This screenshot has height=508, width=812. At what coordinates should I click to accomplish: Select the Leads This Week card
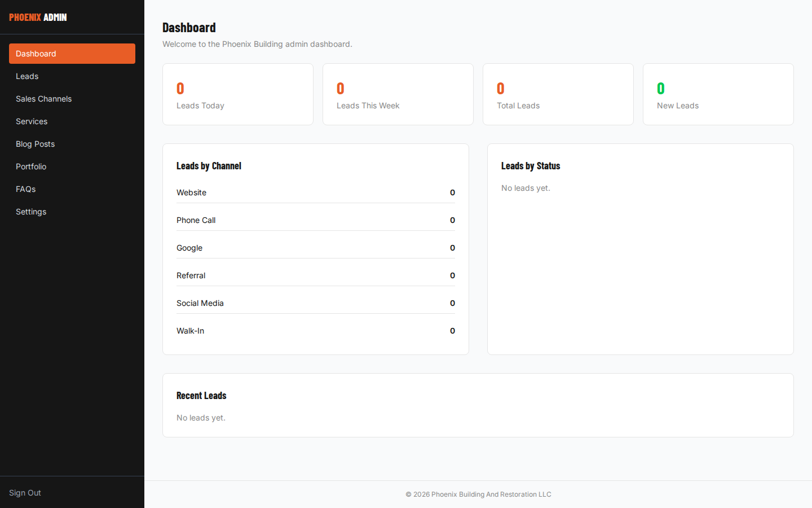[398, 94]
